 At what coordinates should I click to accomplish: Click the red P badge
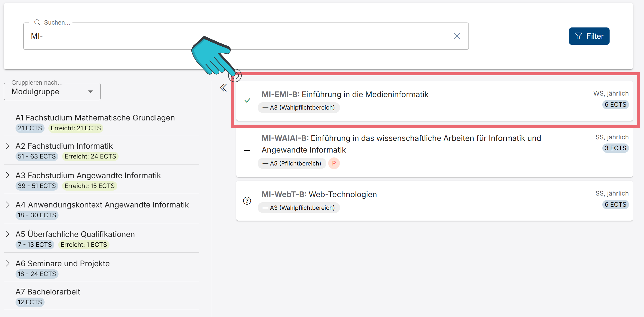(334, 163)
